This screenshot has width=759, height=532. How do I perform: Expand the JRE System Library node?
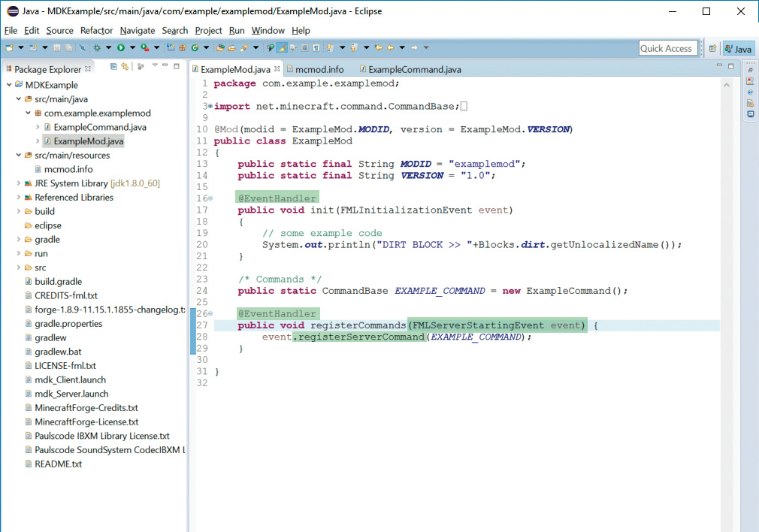pos(17,183)
